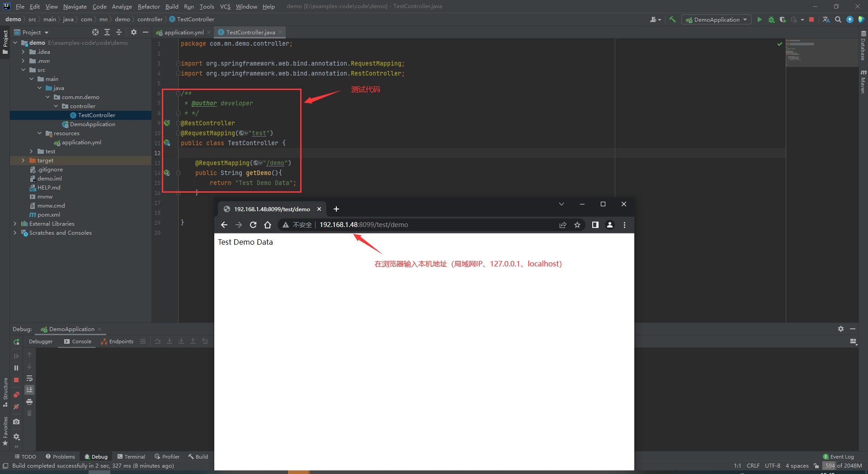Toggle the Maven tool window stripe

863,81
